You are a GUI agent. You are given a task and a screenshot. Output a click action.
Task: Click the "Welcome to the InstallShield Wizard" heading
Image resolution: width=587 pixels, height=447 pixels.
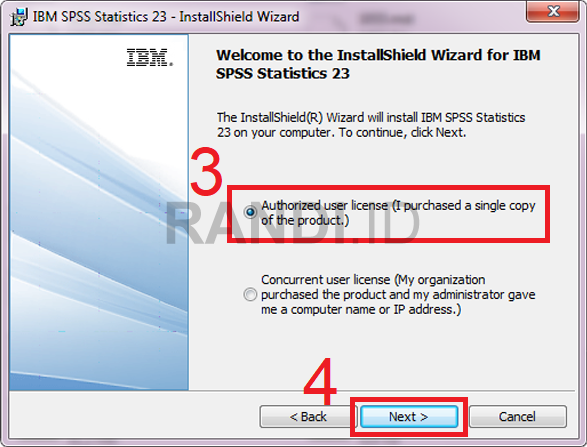pyautogui.click(x=378, y=64)
